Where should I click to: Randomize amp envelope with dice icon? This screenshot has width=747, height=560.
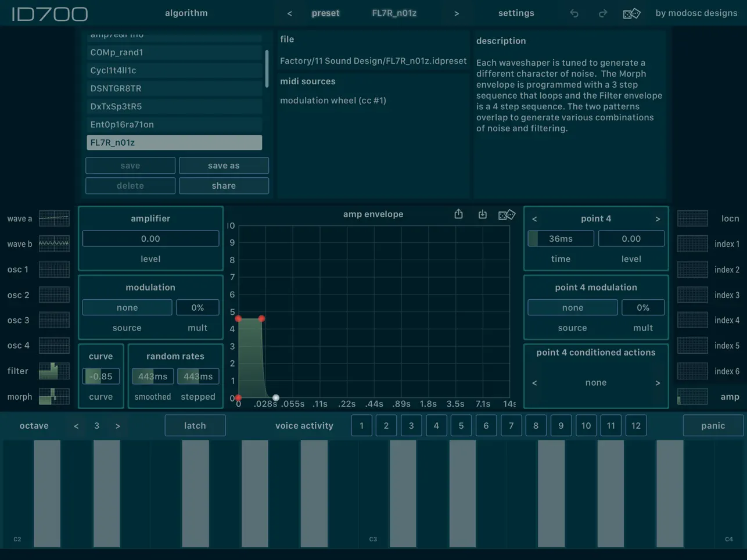(x=507, y=215)
